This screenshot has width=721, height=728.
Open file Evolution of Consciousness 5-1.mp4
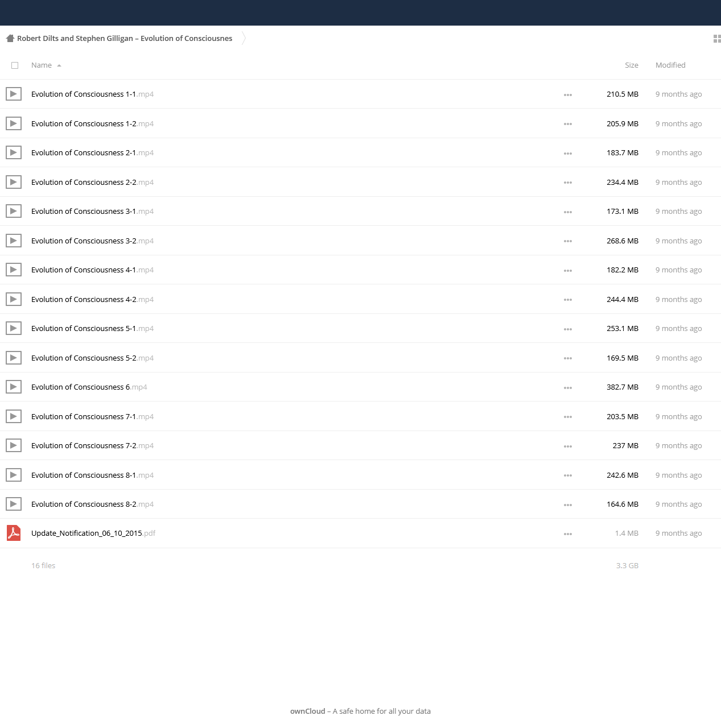92,329
